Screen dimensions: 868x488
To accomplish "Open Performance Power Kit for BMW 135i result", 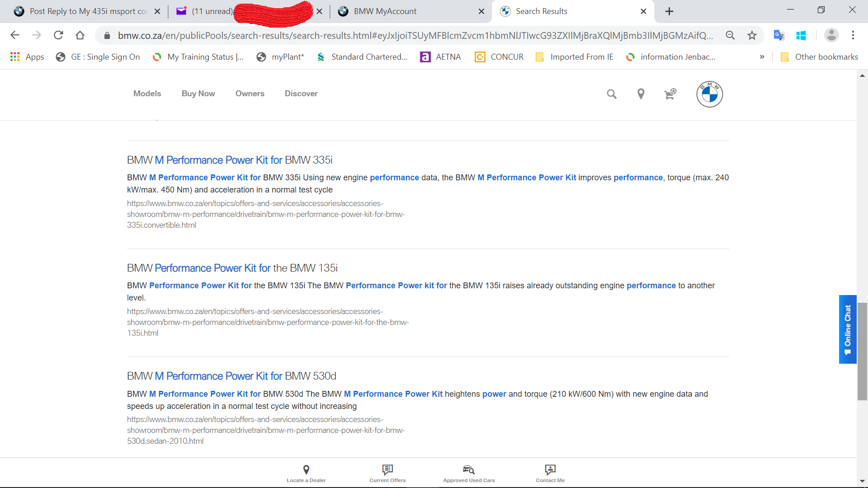I will 232,268.
